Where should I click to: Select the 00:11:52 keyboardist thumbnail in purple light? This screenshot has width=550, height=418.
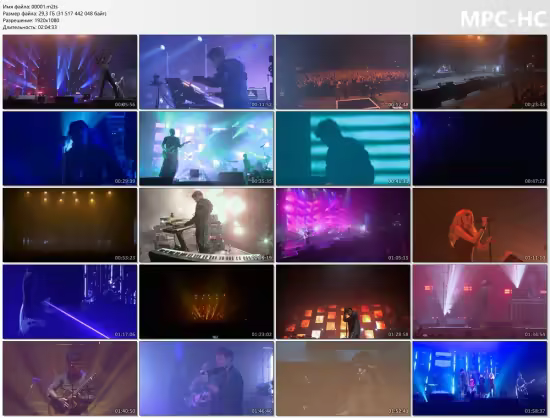206,72
